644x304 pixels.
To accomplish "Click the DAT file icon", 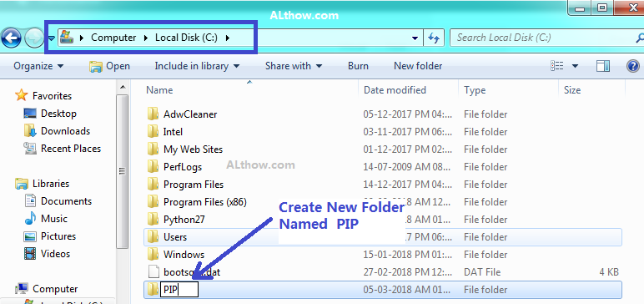I will tap(153, 272).
